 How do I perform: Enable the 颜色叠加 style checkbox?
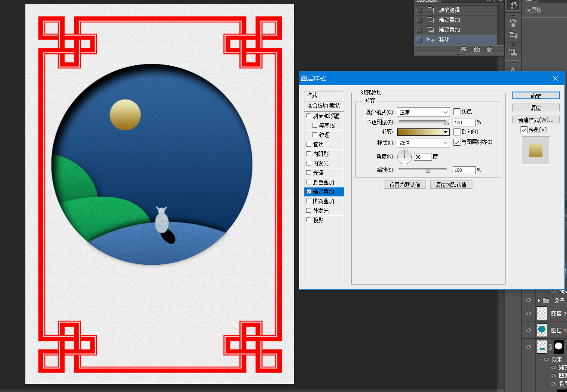(x=309, y=182)
